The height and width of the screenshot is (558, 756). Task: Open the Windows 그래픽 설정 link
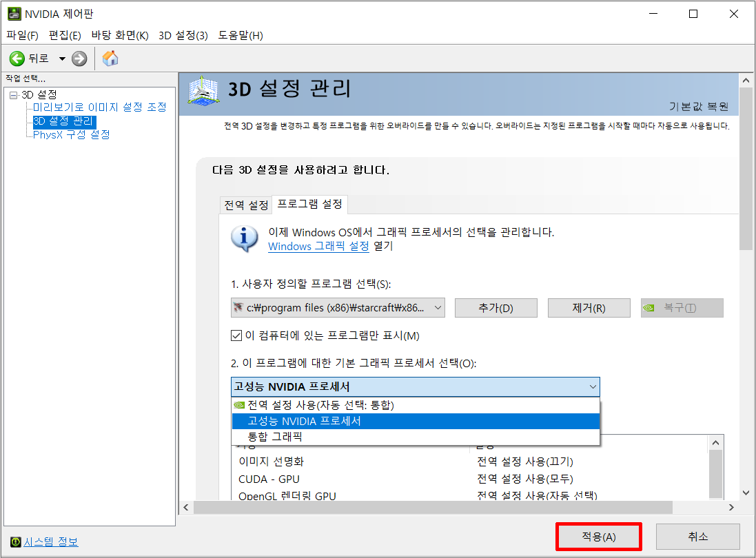(x=318, y=246)
